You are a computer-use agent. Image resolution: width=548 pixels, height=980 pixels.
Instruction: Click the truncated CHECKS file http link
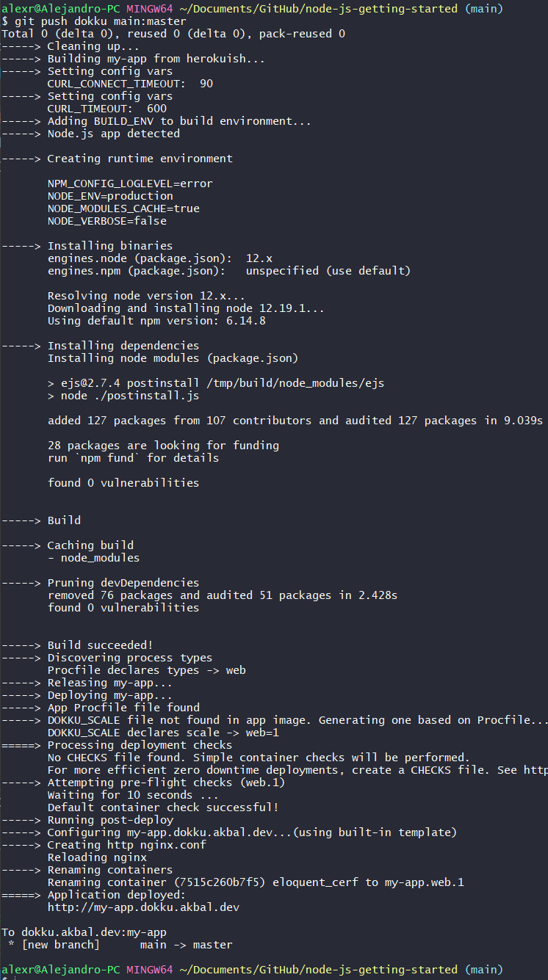point(532,770)
